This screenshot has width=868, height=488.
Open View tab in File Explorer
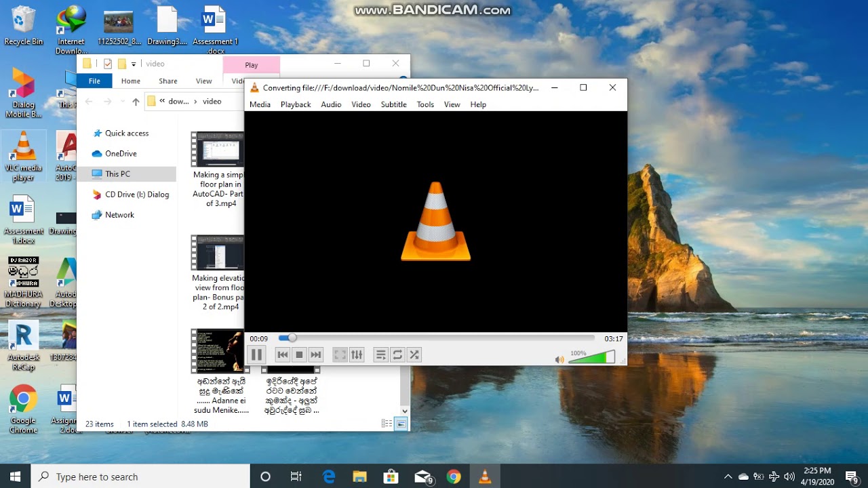(x=204, y=81)
